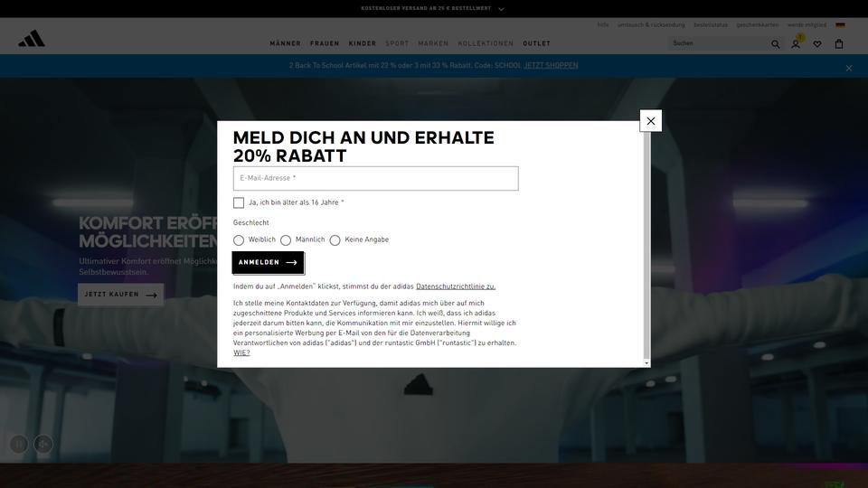The height and width of the screenshot is (488, 868).
Task: Click the adidas logo in header
Action: 32,38
